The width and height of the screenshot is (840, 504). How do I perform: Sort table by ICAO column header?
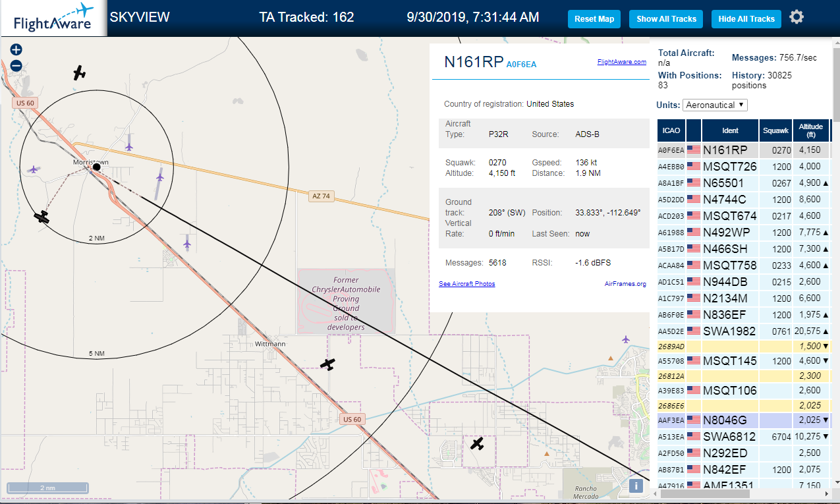[671, 130]
